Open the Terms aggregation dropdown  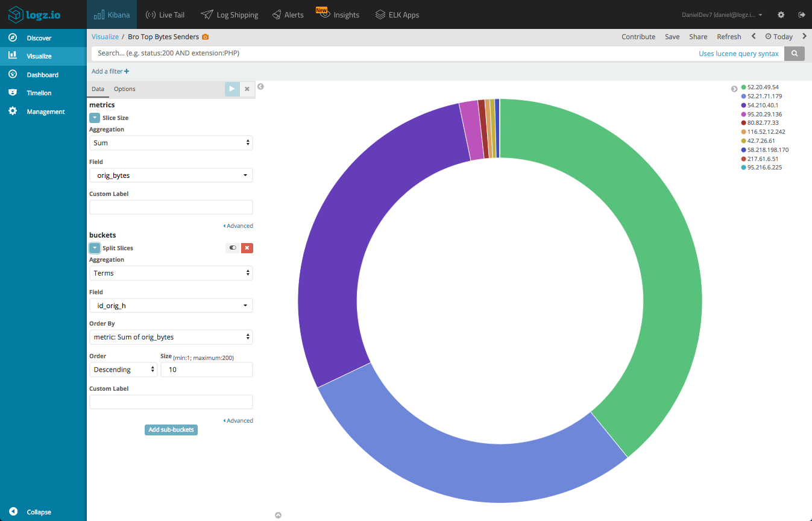[x=171, y=273]
